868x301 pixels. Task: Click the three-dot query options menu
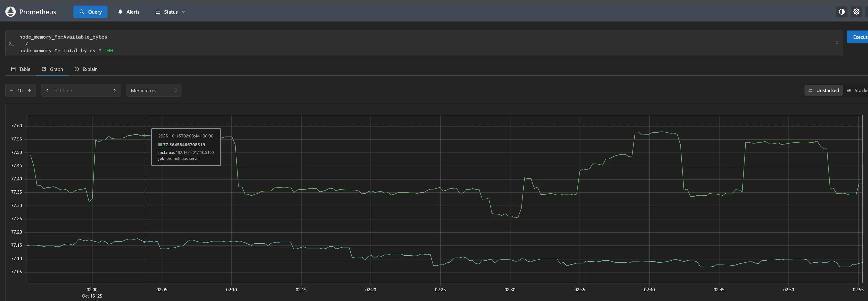(837, 43)
